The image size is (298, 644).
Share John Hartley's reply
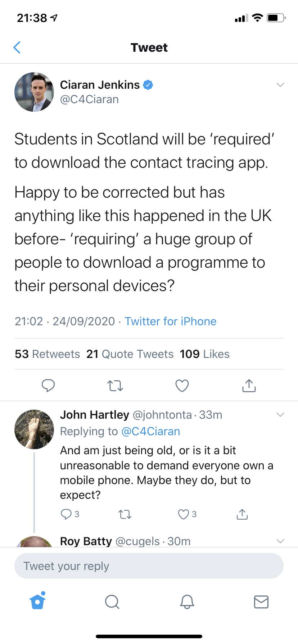(x=242, y=514)
